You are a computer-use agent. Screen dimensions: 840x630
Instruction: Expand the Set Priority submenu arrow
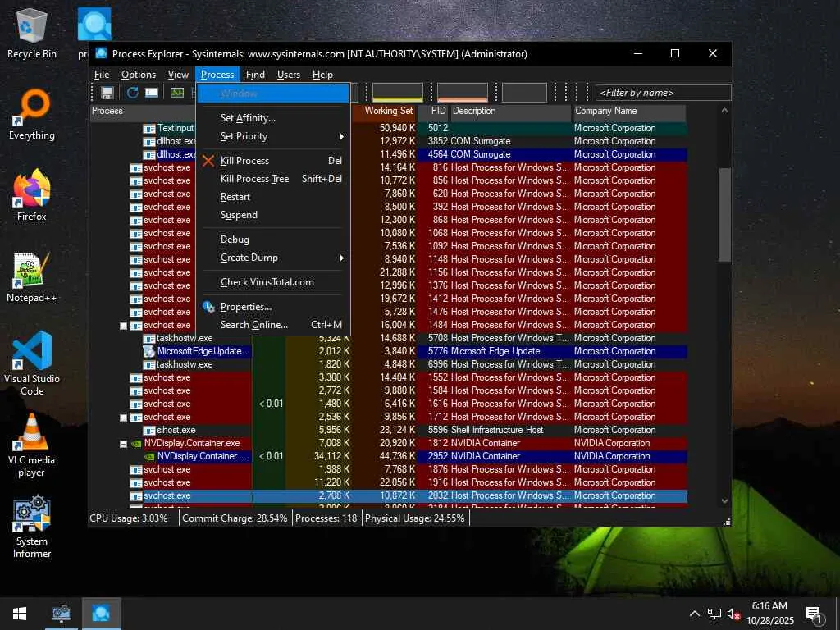click(341, 137)
